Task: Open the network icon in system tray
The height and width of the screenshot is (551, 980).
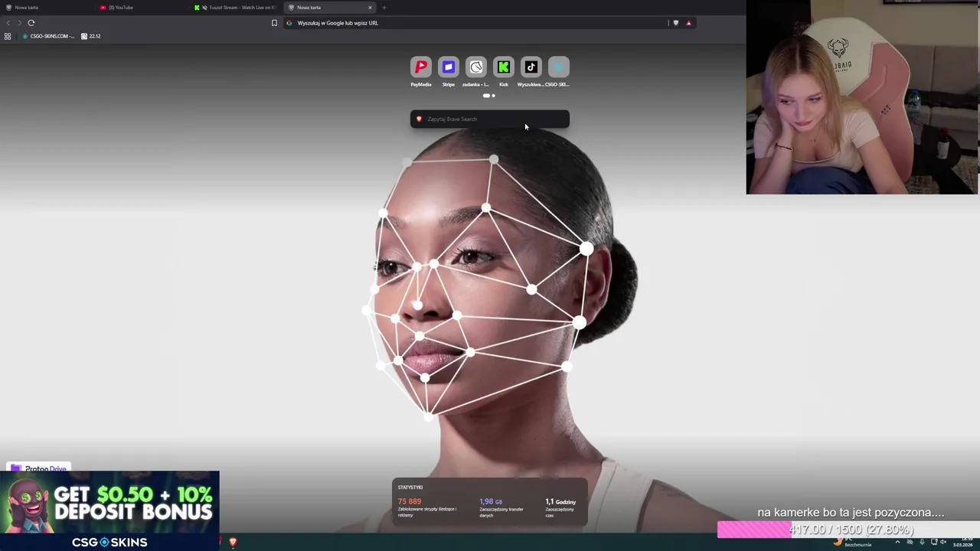Action: (933, 542)
